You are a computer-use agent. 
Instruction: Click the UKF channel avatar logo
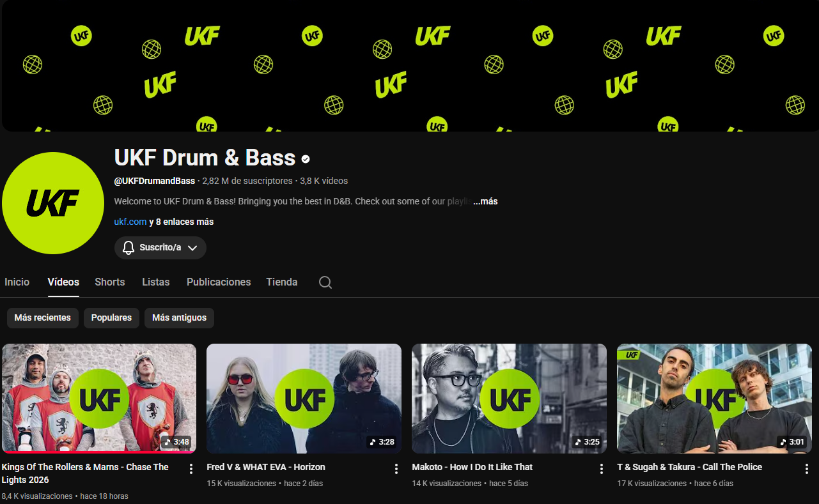click(x=53, y=203)
